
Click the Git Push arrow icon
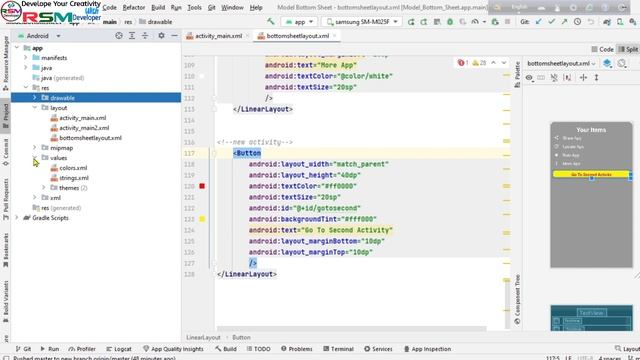(x=564, y=22)
